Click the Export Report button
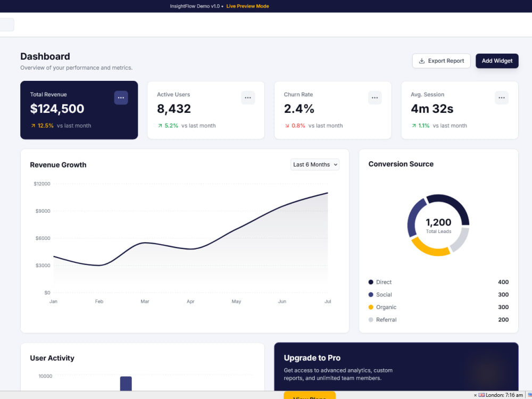 (x=441, y=61)
